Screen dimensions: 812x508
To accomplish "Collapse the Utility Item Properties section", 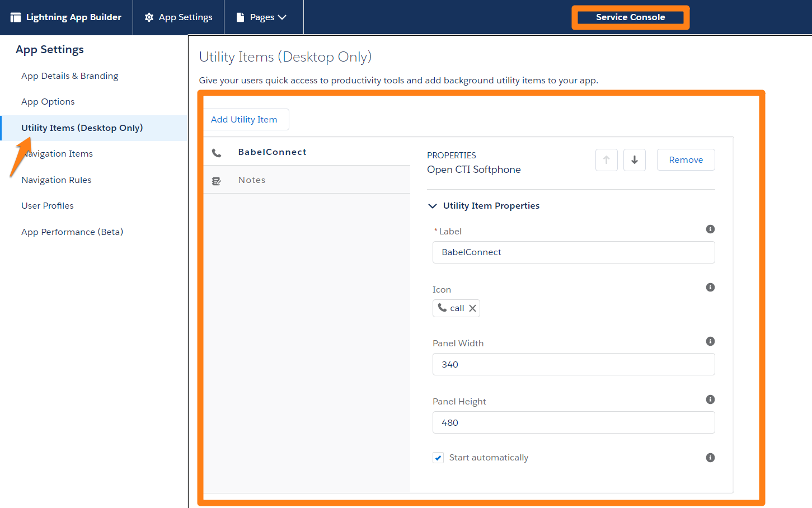I will (x=433, y=206).
